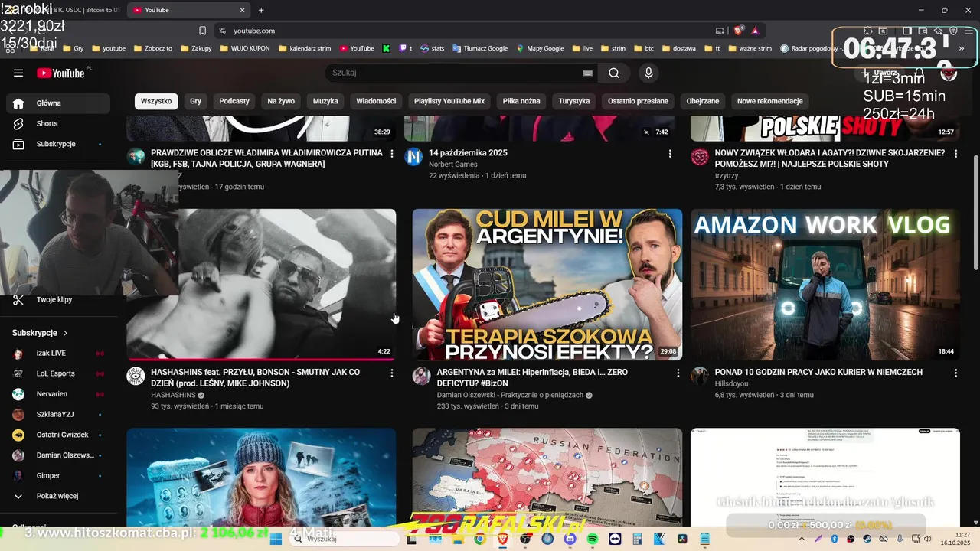Select the Obejrzane filter chip
Screen dimensions: 980x551
[x=703, y=101]
